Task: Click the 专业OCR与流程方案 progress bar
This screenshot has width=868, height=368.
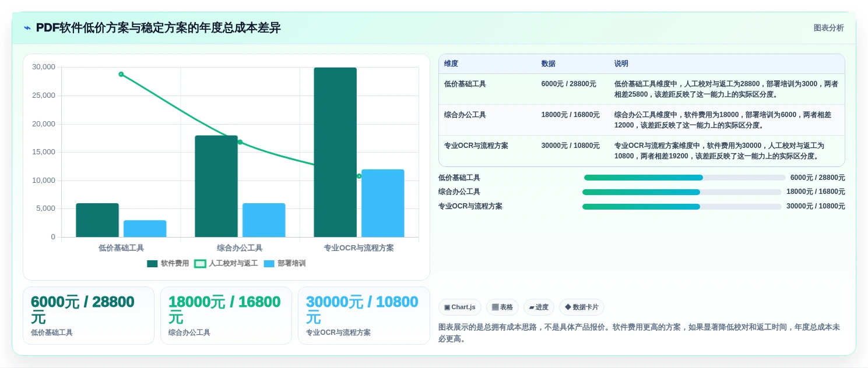Action: pyautogui.click(x=682, y=207)
